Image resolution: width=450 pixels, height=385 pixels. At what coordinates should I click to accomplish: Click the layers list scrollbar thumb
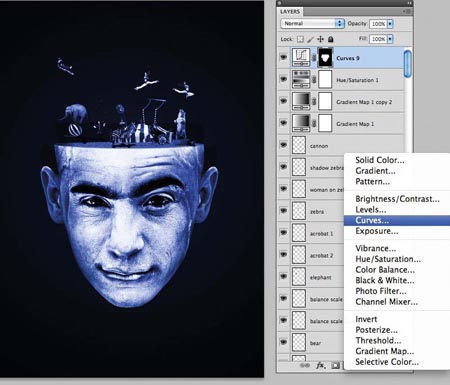407,64
